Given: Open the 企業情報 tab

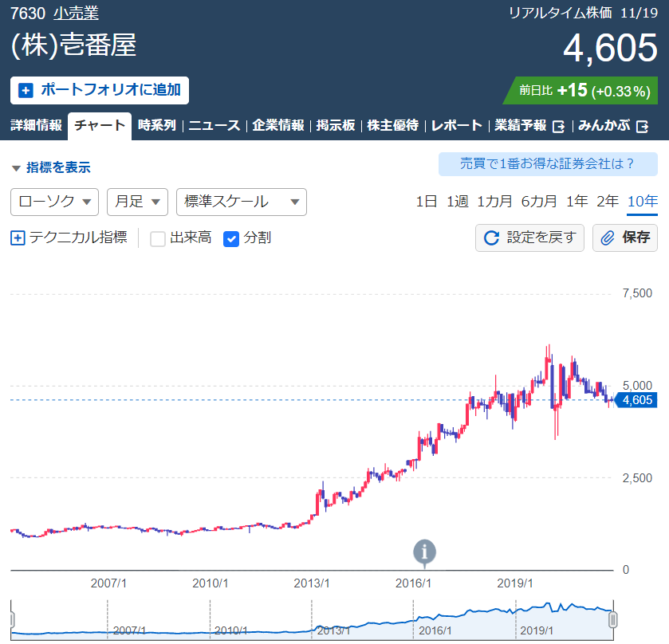Looking at the screenshot, I should (278, 125).
